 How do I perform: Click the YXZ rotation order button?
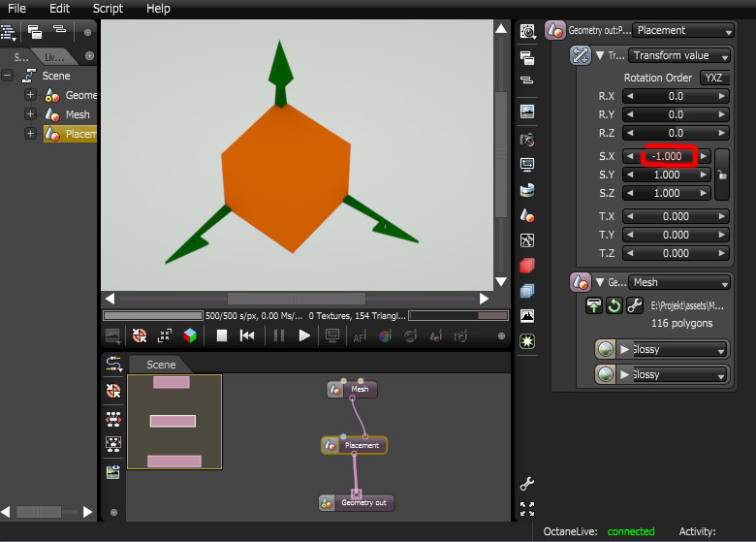(x=713, y=78)
